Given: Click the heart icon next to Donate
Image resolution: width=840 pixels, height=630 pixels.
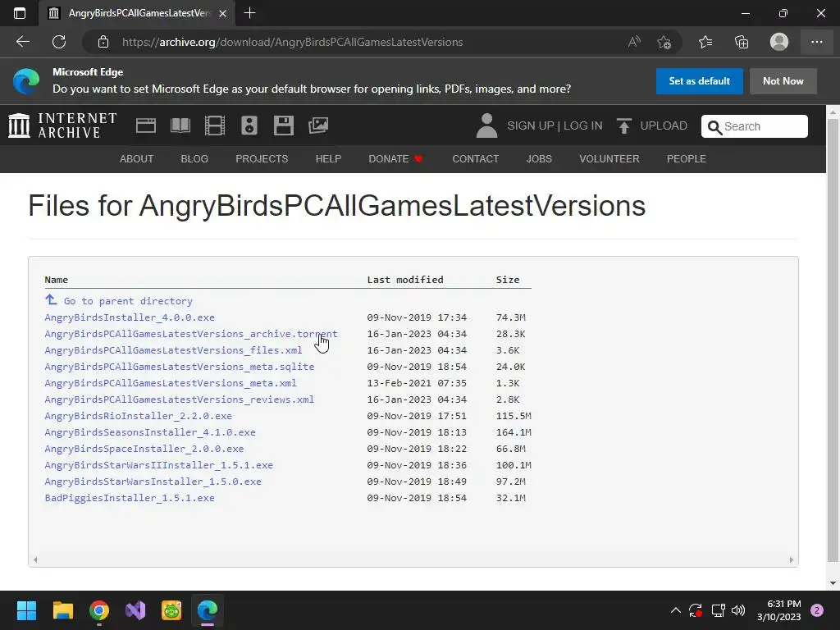Looking at the screenshot, I should [x=419, y=158].
